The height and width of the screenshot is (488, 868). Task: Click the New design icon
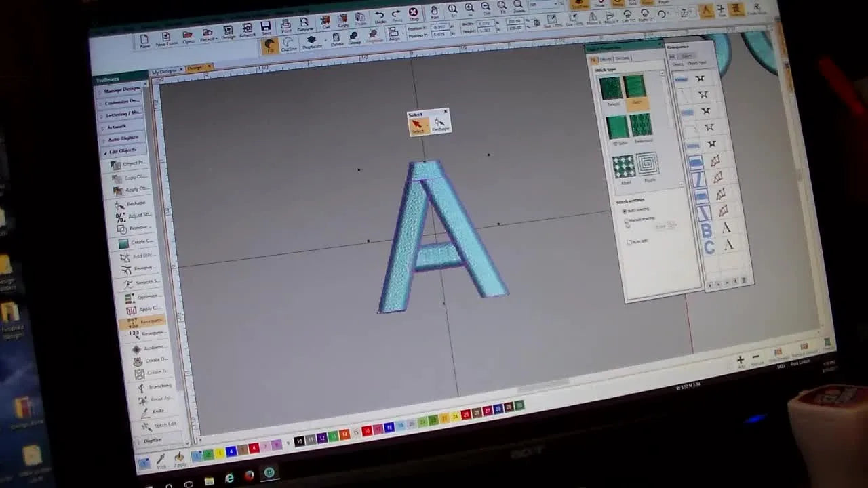144,40
